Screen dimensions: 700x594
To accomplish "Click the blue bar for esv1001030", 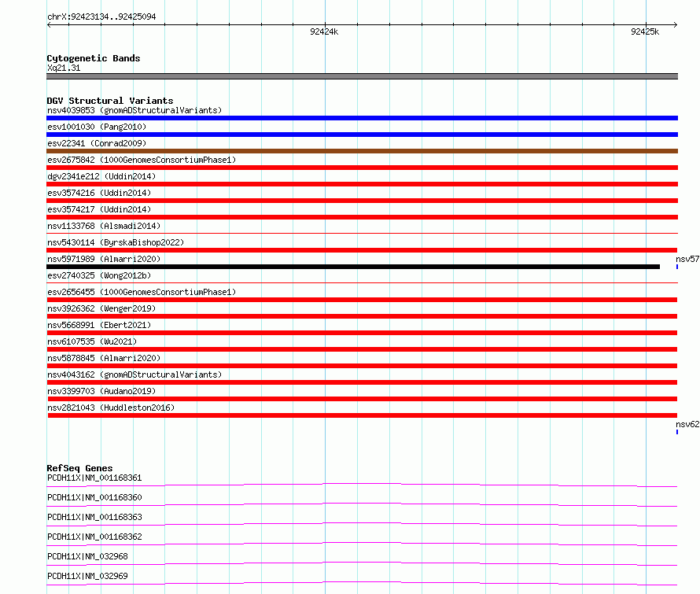I will [362, 135].
